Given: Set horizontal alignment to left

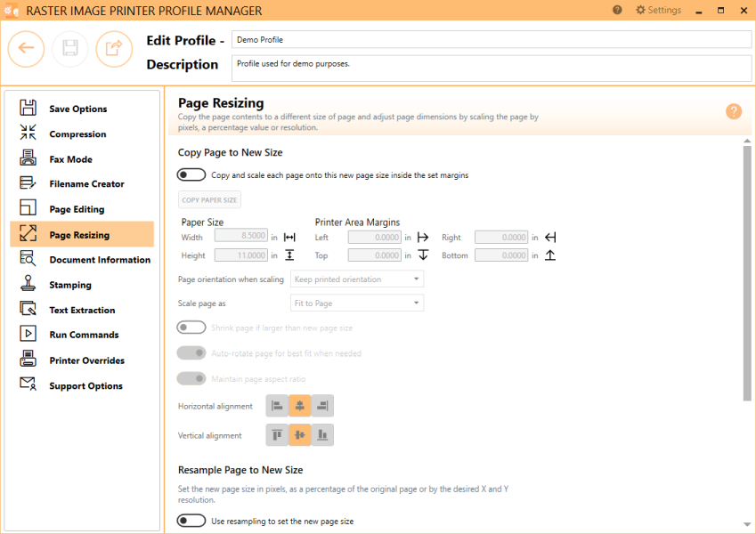Looking at the screenshot, I should pyautogui.click(x=277, y=406).
